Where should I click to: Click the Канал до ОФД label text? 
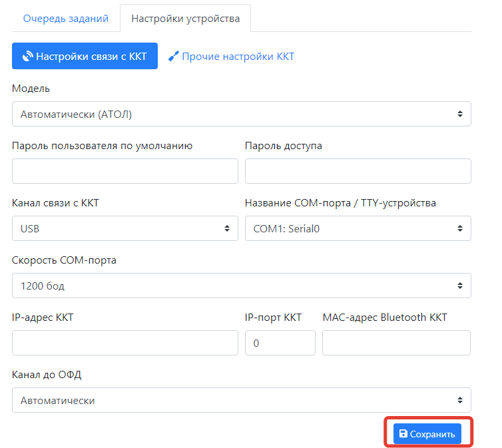pyautogui.click(x=47, y=375)
